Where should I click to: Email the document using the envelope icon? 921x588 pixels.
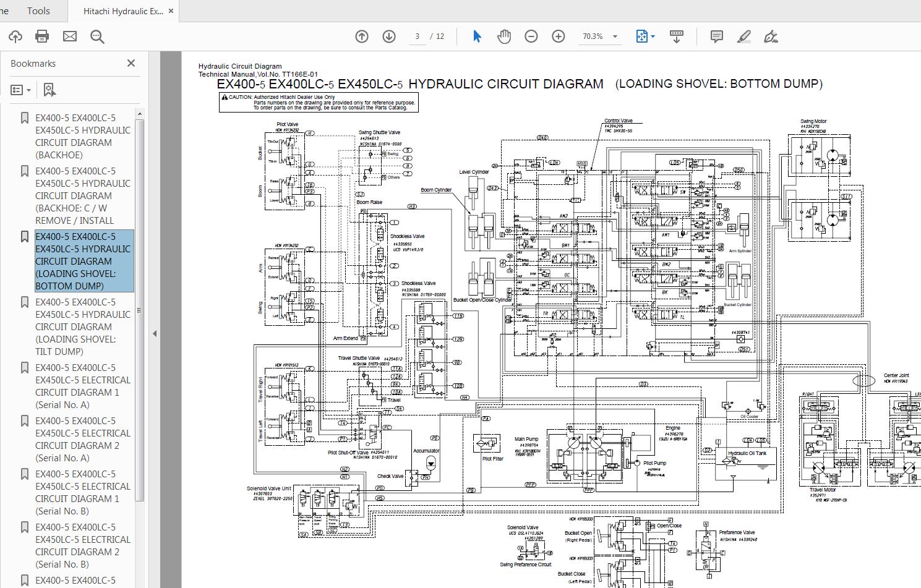coord(69,36)
